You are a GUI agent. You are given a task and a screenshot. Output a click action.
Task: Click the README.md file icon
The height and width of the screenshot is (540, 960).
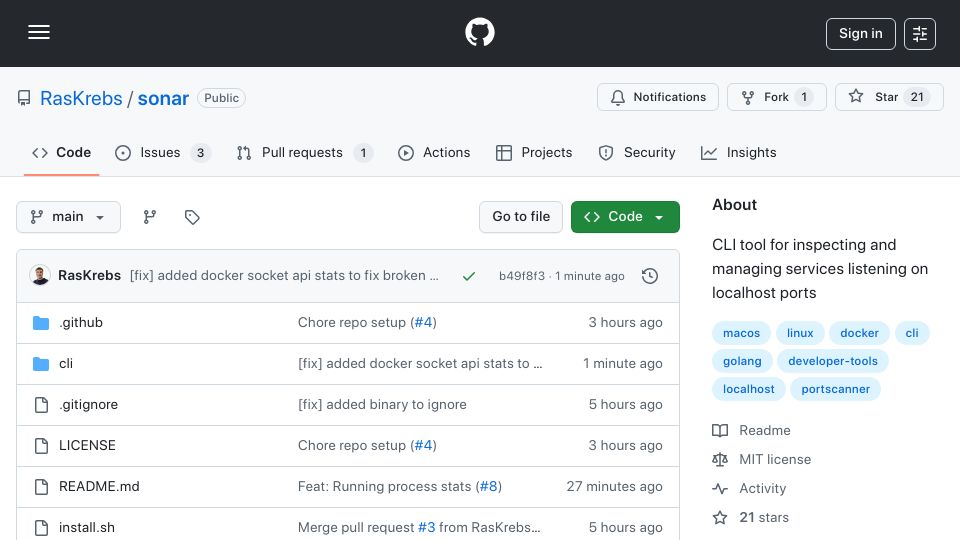click(x=41, y=487)
